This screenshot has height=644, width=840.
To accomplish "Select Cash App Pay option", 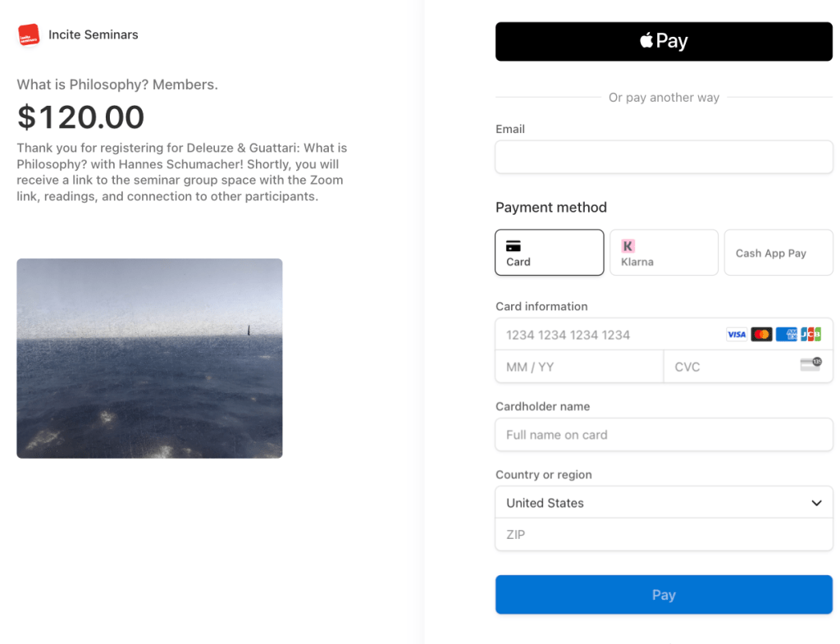I will point(778,253).
